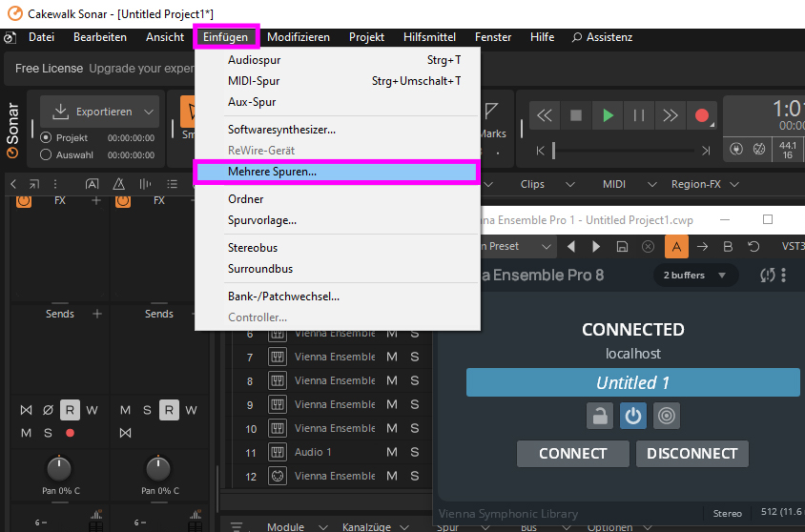Expand the Region-FX dropdown
The image size is (805, 532).
734,184
